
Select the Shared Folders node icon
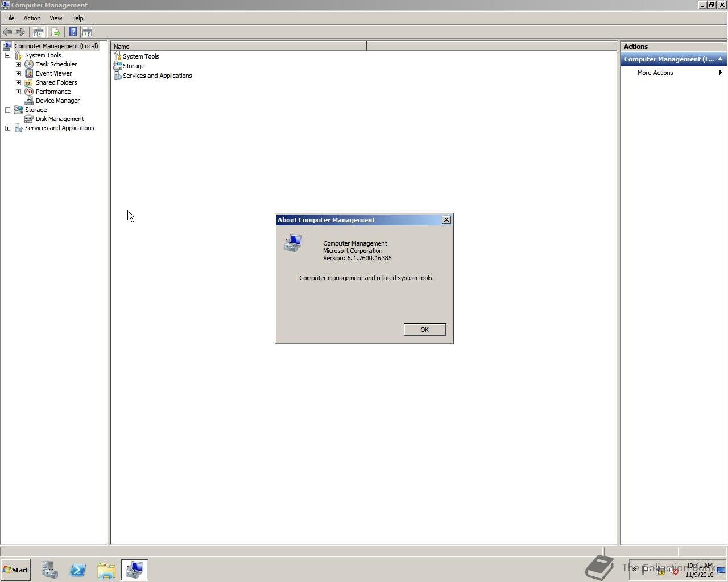(x=29, y=82)
